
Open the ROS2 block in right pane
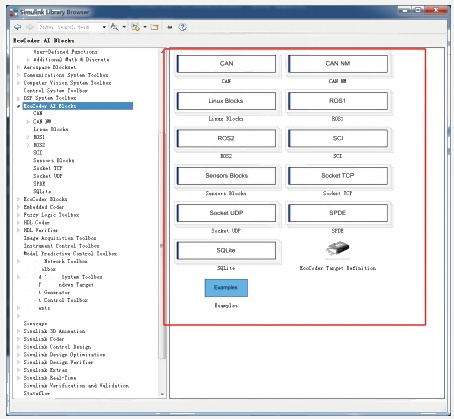[226, 138]
